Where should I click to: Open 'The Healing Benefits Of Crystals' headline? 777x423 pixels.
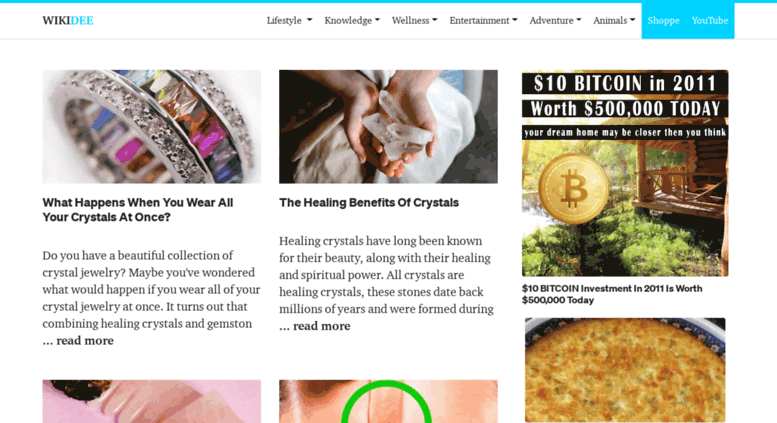click(x=369, y=203)
